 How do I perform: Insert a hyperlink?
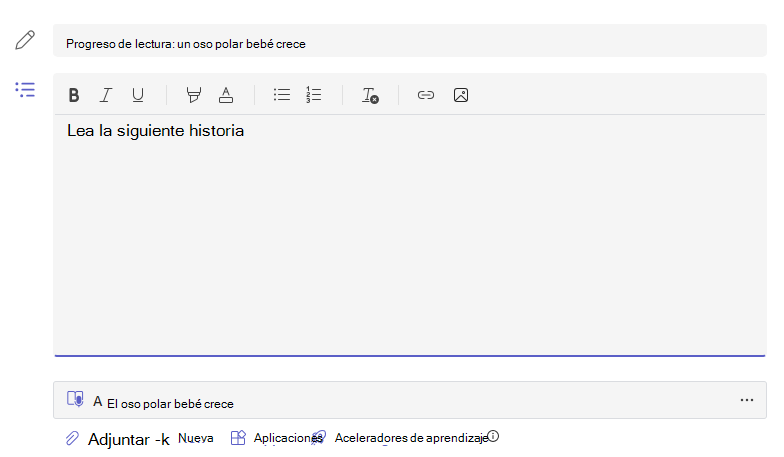tap(426, 95)
